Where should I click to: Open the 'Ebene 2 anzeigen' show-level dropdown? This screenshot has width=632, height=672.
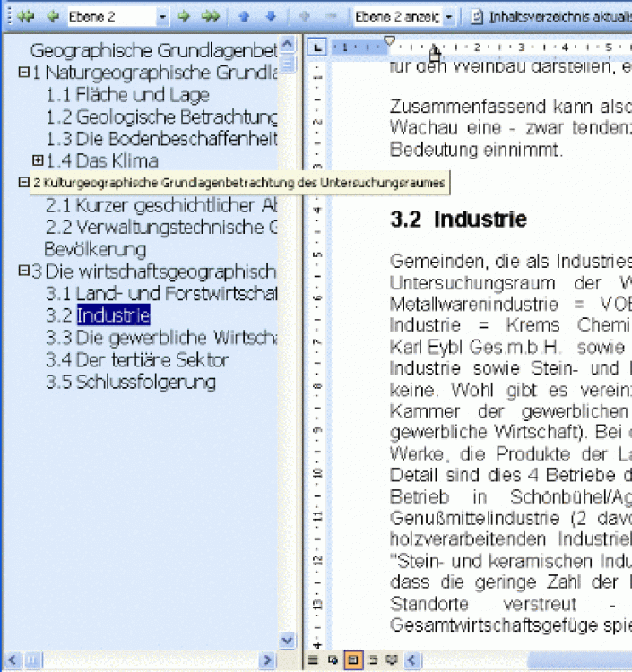[x=448, y=16]
